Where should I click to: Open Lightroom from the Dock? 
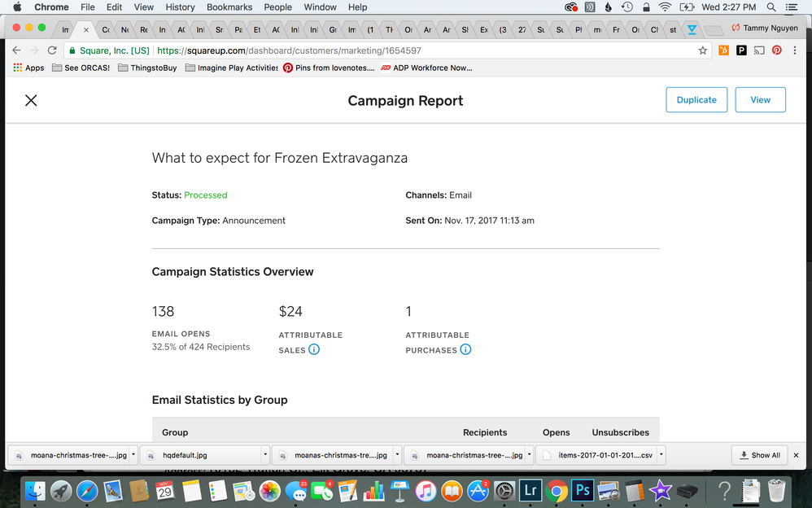(530, 490)
